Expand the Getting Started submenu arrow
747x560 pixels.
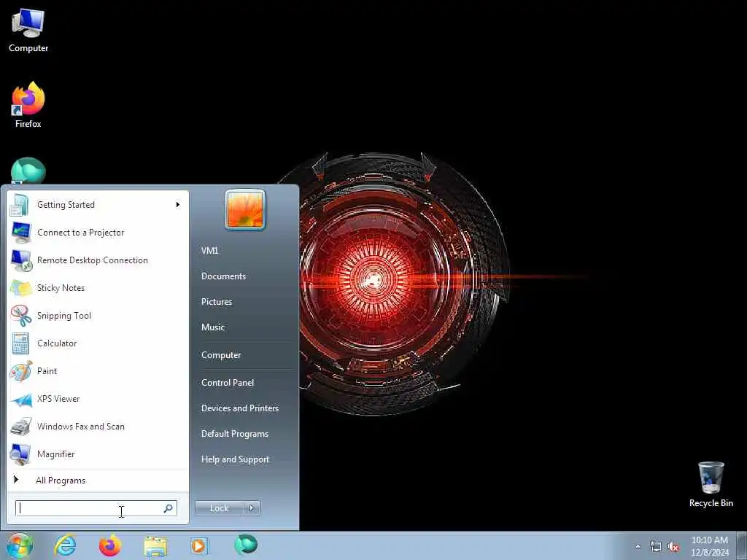pos(178,205)
